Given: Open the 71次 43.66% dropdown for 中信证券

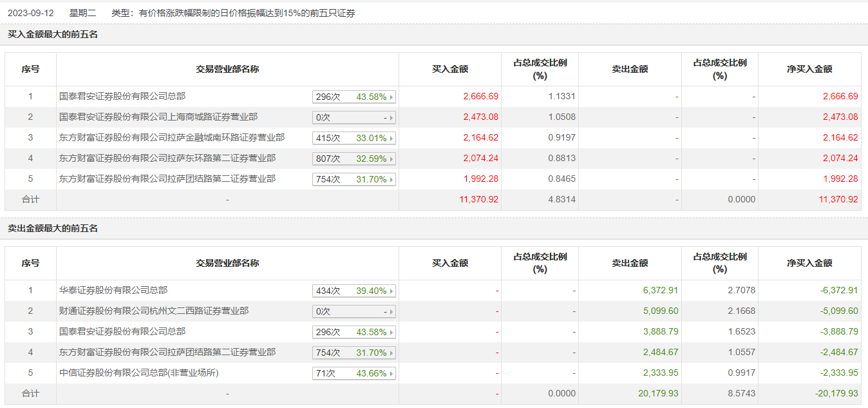Looking at the screenshot, I should (354, 373).
